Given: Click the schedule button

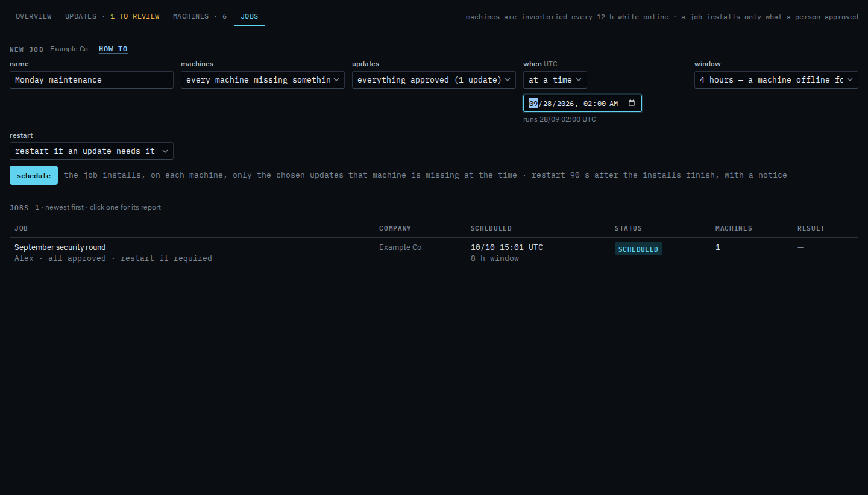Looking at the screenshot, I should pos(34,175).
